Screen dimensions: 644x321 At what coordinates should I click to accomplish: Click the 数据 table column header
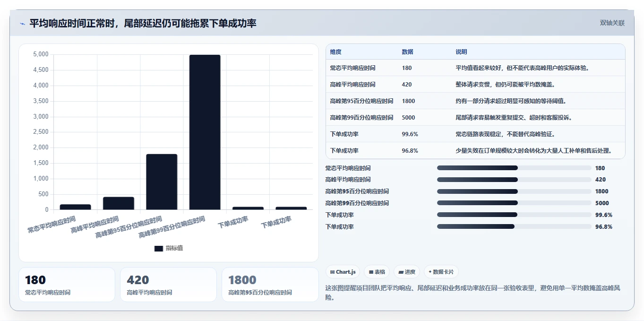click(x=407, y=52)
